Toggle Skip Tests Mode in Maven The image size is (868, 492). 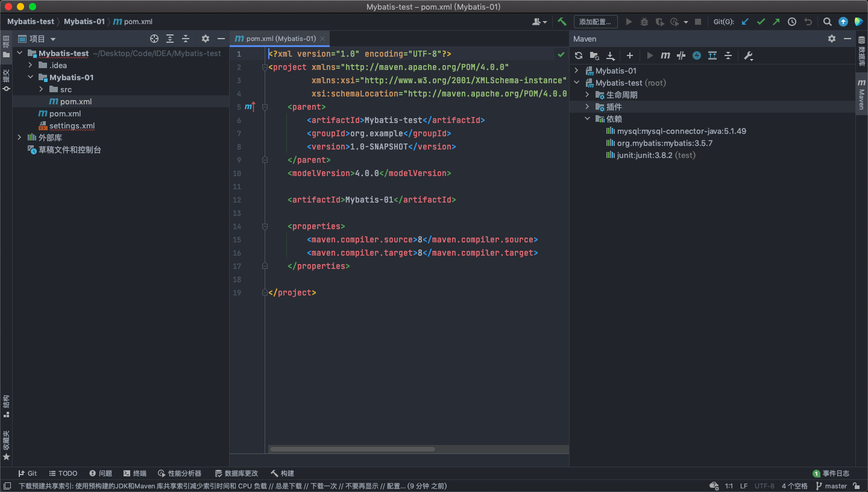pos(697,55)
